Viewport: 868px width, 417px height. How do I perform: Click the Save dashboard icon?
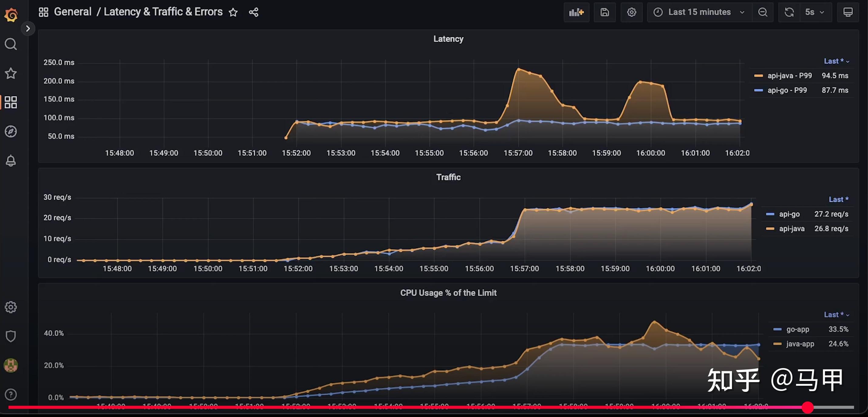[x=604, y=12]
